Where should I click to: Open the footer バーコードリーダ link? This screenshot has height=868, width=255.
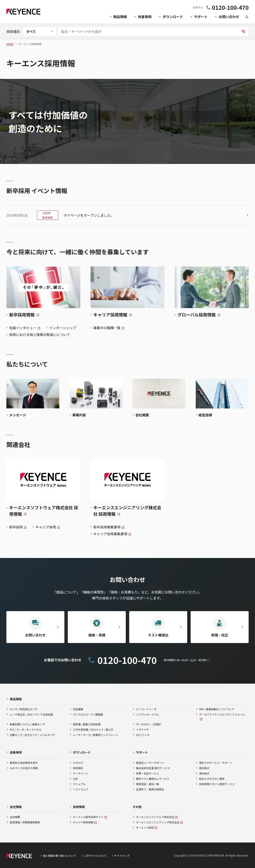146,709
